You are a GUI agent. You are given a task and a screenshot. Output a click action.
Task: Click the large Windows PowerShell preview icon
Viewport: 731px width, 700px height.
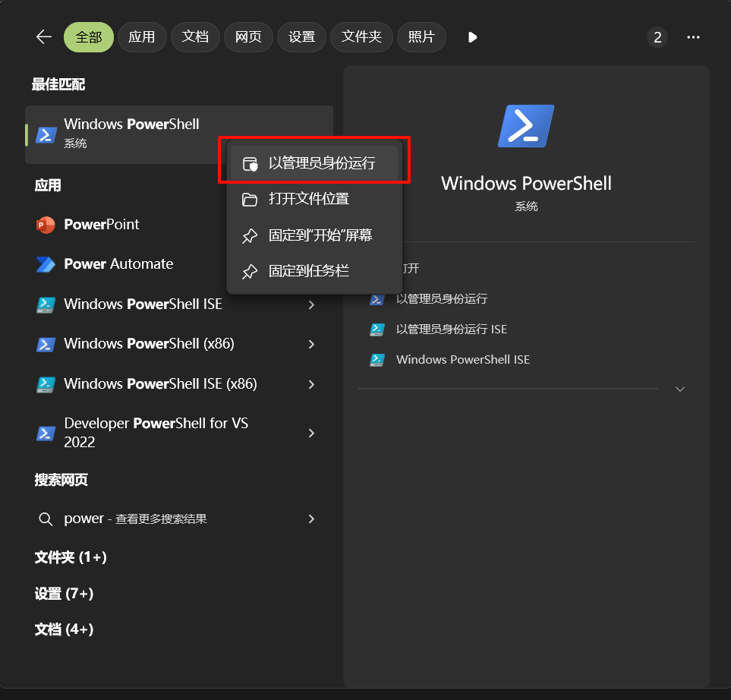point(525,126)
